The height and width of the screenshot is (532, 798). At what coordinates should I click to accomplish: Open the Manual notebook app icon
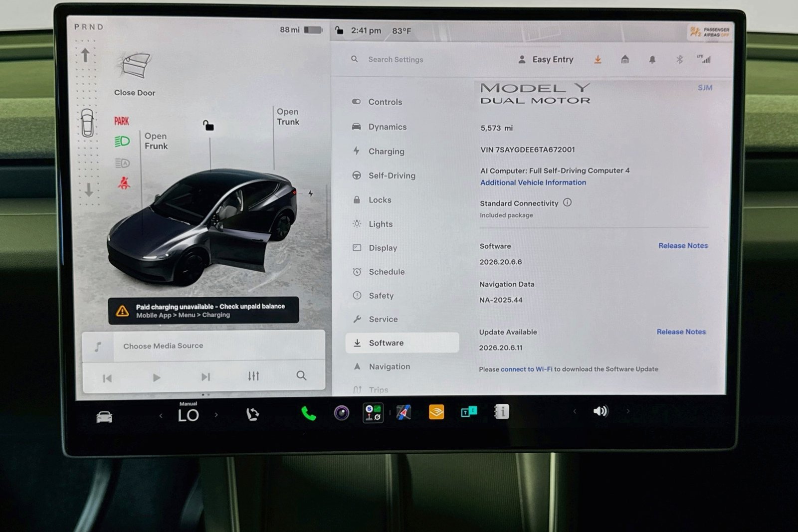[501, 411]
